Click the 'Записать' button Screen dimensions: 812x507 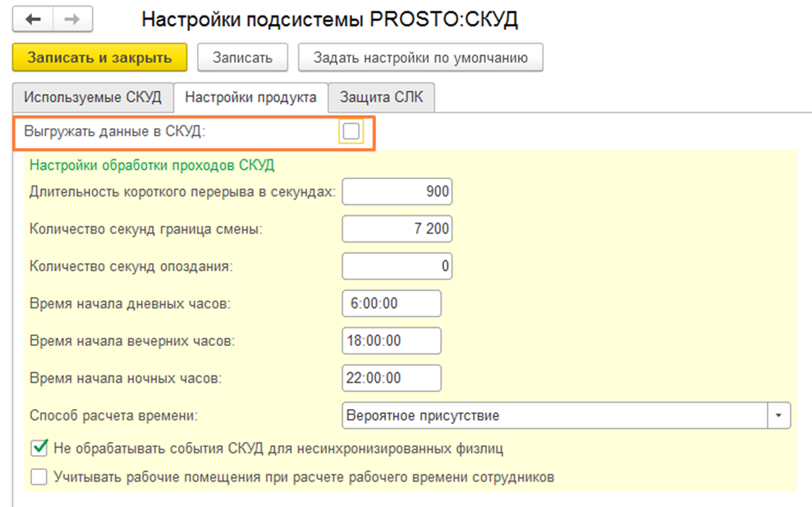click(x=242, y=58)
